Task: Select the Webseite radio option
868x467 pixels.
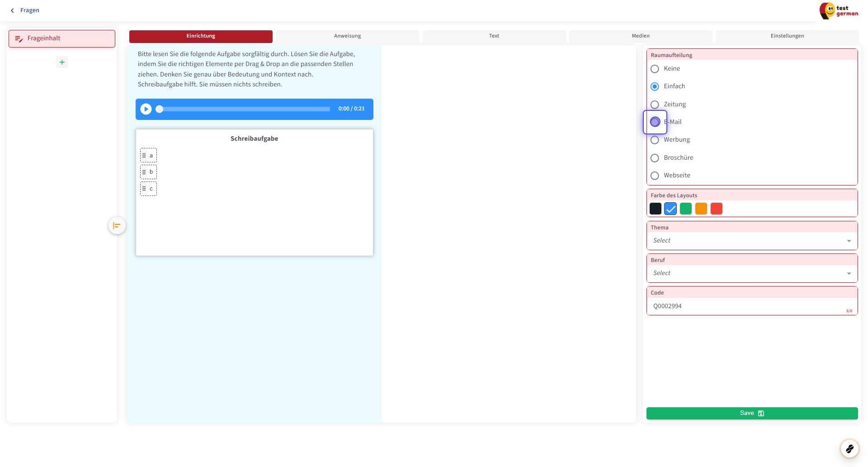Action: pos(655,176)
